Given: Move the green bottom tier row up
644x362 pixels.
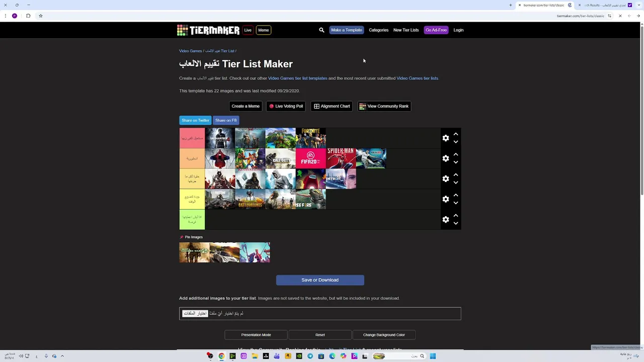Looking at the screenshot, I should [455, 216].
